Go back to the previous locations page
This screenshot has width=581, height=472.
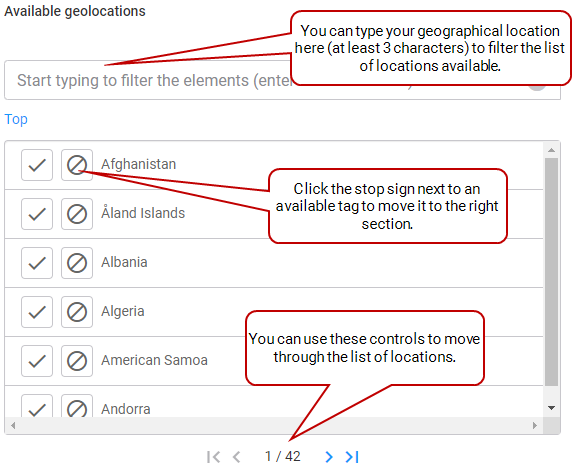236,457
